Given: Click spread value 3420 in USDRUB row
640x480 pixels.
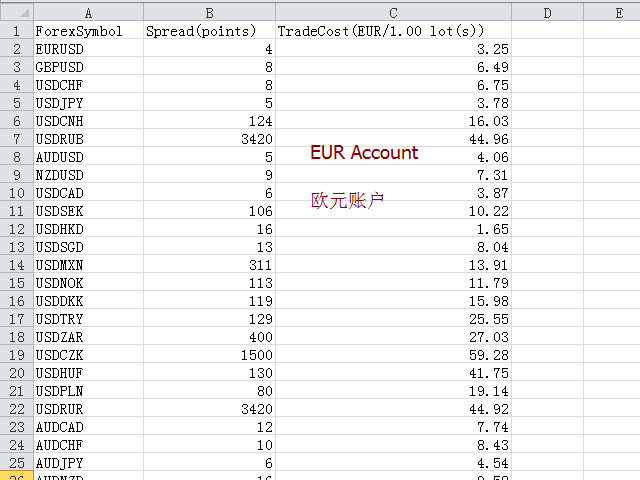Looking at the screenshot, I should click(209, 139).
